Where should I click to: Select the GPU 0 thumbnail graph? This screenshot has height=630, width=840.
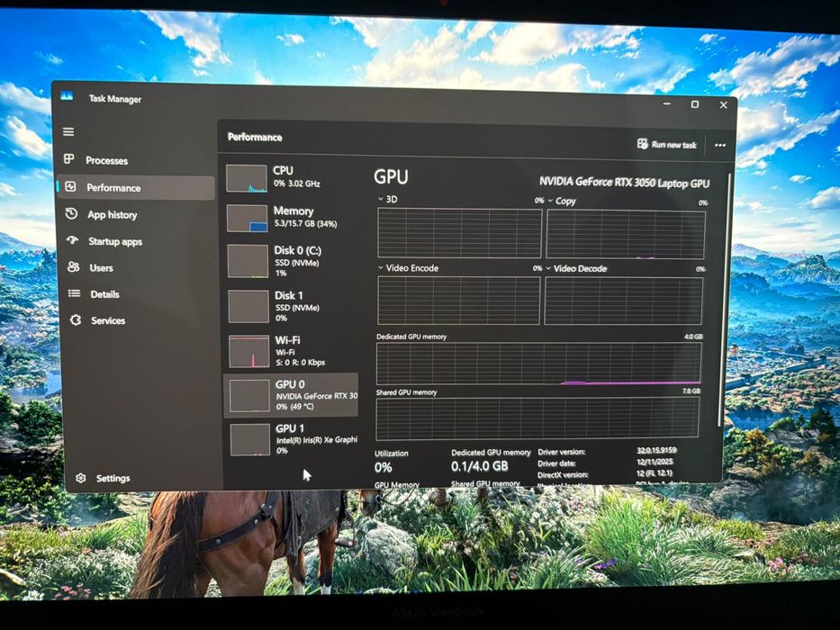coord(249,395)
